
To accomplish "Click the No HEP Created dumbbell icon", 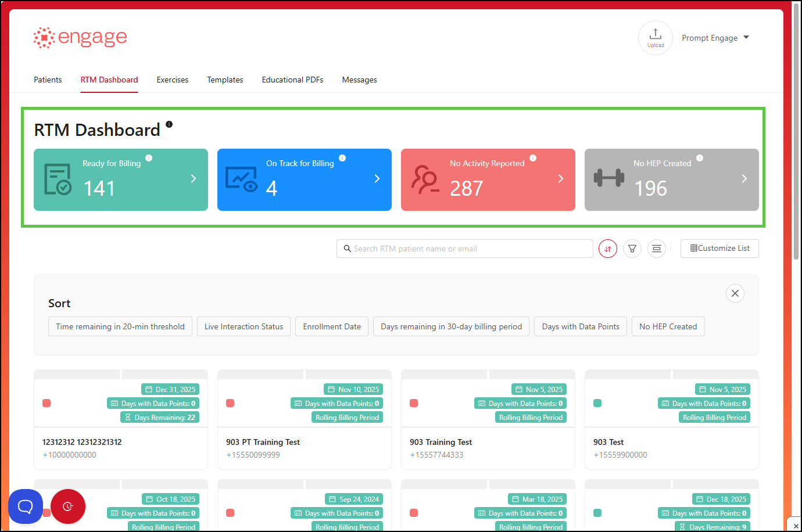I will (609, 178).
